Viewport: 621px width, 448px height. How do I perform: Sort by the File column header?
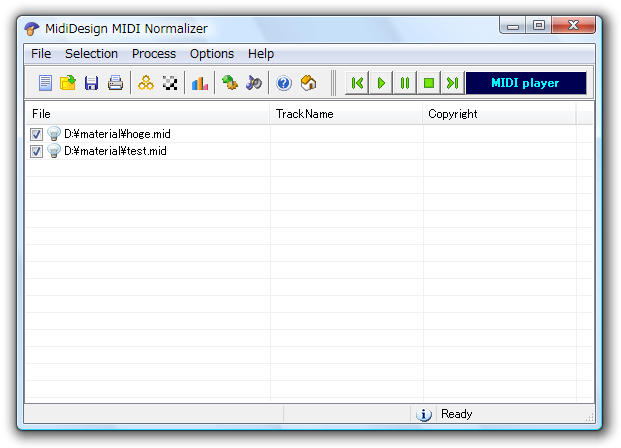click(147, 114)
